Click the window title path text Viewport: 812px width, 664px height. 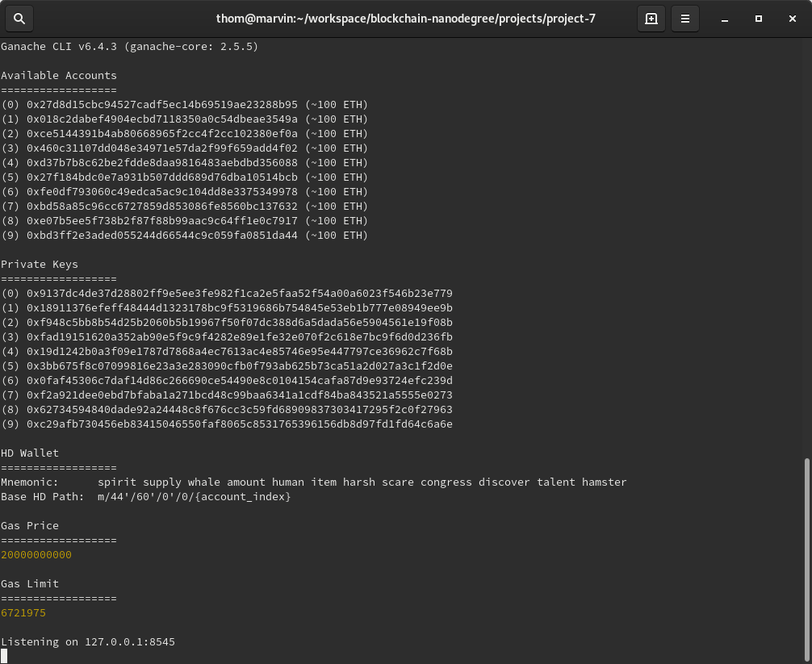pos(405,19)
